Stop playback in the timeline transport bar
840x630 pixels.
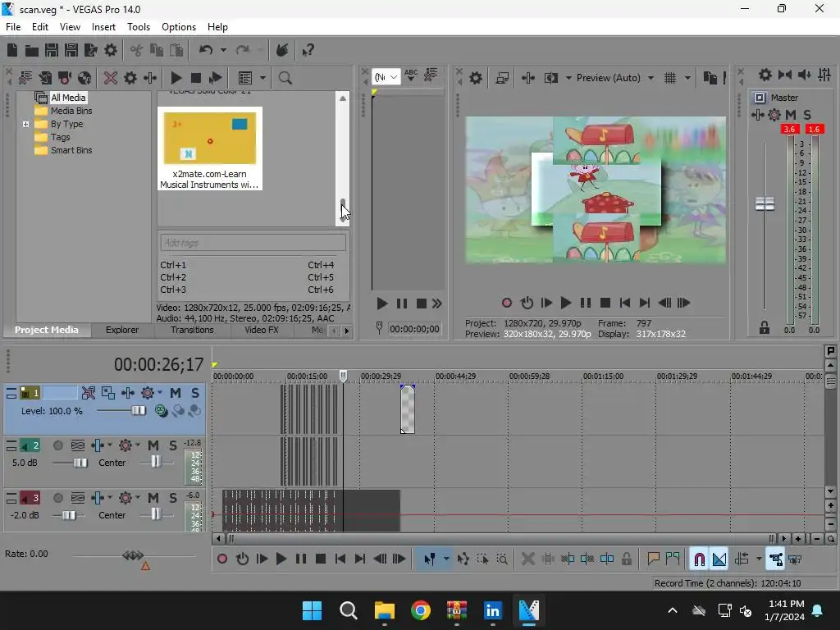coord(321,559)
